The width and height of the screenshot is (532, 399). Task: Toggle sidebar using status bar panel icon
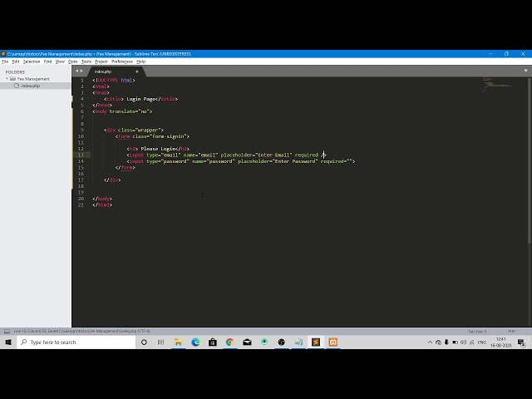click(7, 331)
